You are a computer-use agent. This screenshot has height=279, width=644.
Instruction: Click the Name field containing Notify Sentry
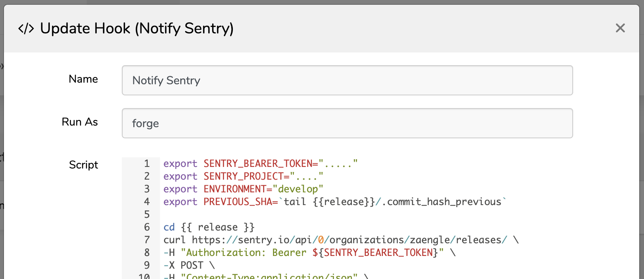pos(347,80)
